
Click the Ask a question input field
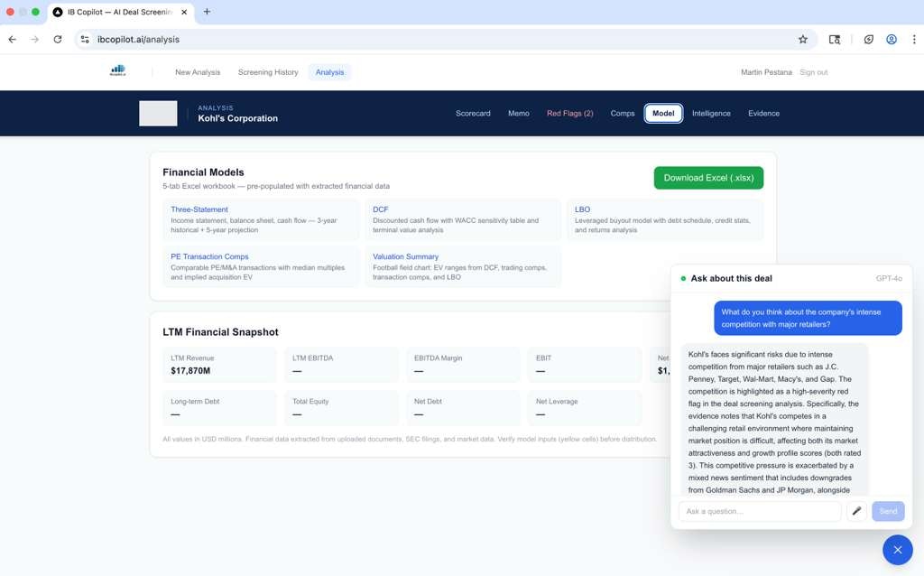[x=760, y=511]
